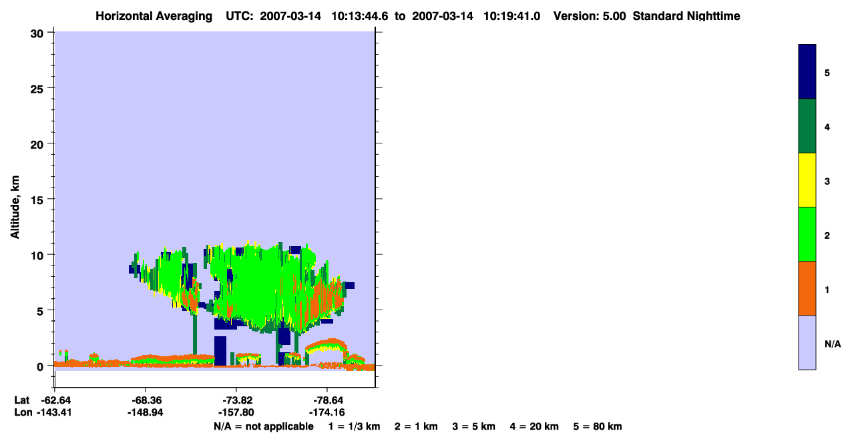This screenshot has height=445, width=868.
Task: Click the orange color bar segment labeled 1
Action: 807,288
